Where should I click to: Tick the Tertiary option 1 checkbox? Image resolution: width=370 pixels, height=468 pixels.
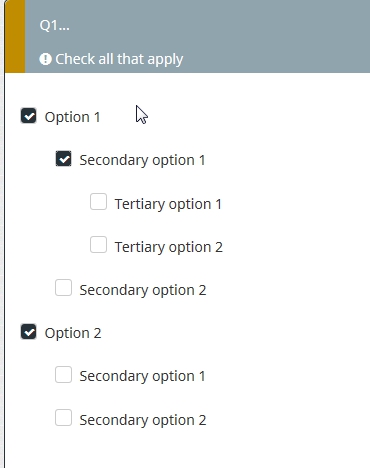pos(98,202)
